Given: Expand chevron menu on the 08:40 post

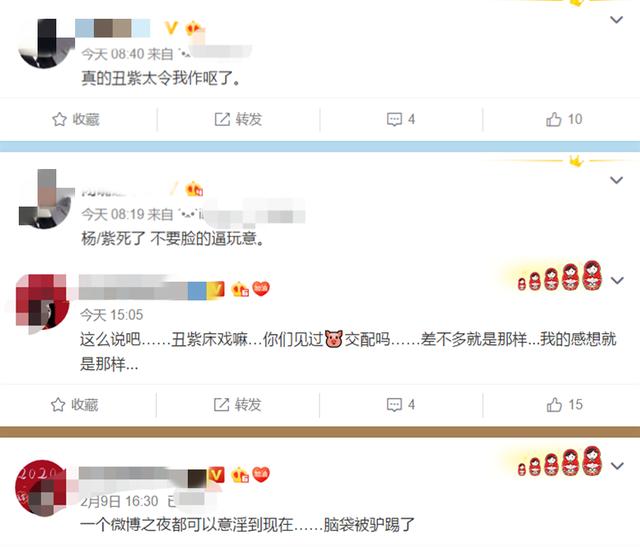Looking at the screenshot, I should click(x=616, y=19).
